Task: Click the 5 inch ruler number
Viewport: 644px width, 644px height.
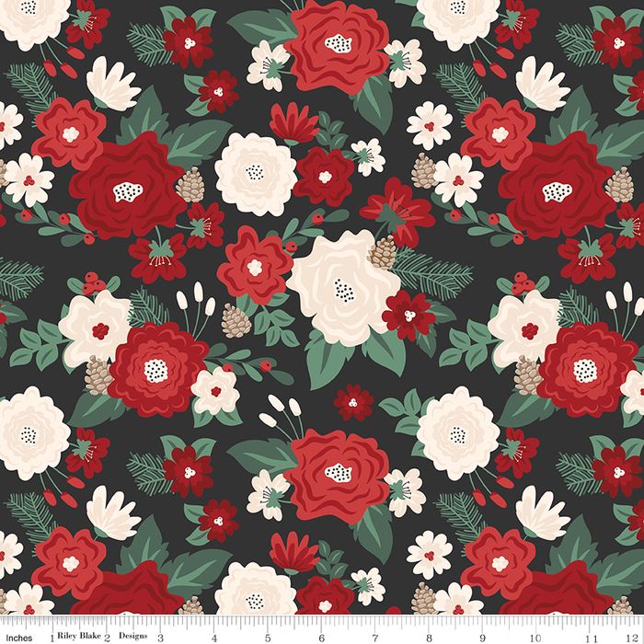Action: tap(267, 635)
